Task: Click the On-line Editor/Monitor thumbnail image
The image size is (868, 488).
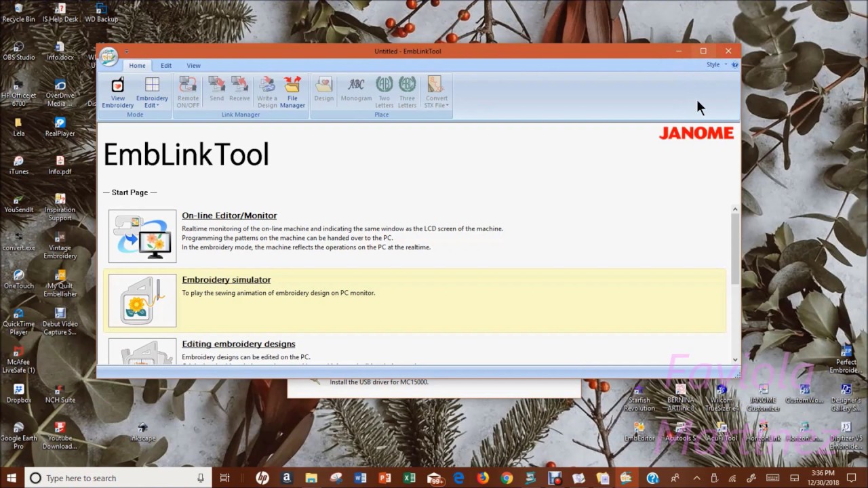Action: (142, 237)
